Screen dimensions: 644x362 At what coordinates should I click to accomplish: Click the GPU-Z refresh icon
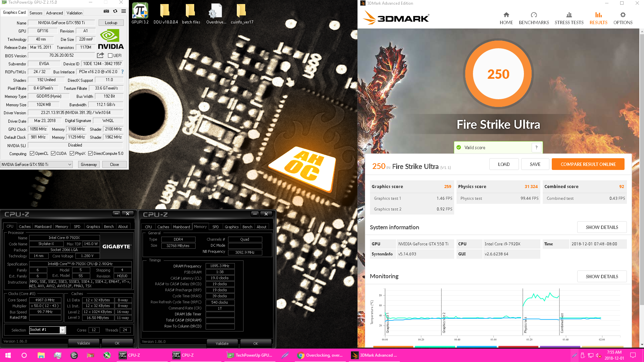click(115, 11)
